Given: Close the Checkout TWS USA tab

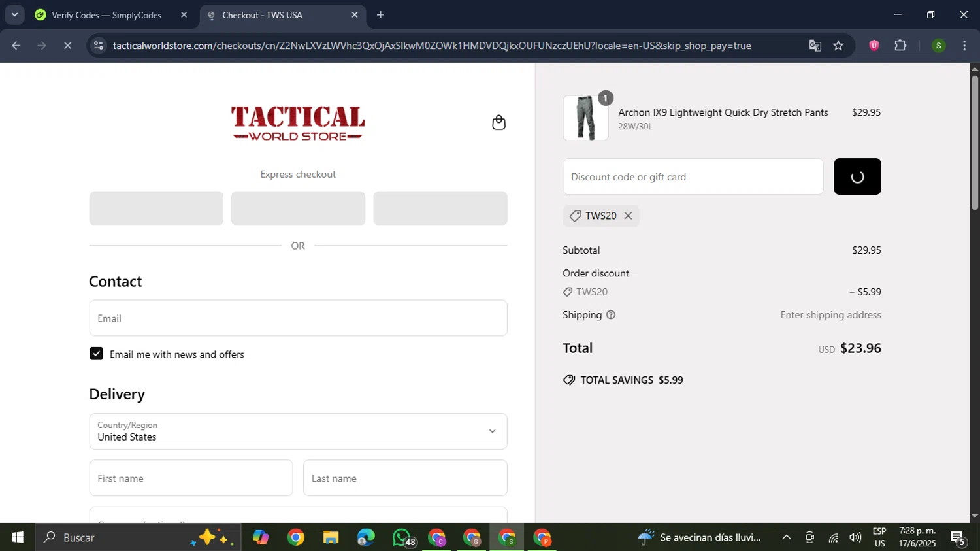Looking at the screenshot, I should point(355,15).
